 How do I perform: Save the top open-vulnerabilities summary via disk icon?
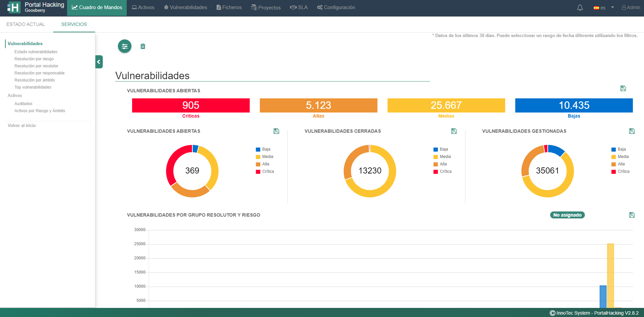pyautogui.click(x=623, y=88)
